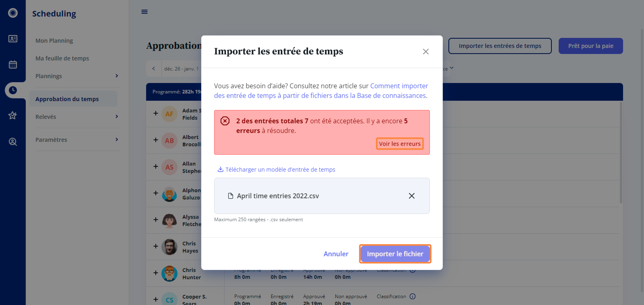Open Mon Planning menu item
The height and width of the screenshot is (305, 644).
pos(54,40)
